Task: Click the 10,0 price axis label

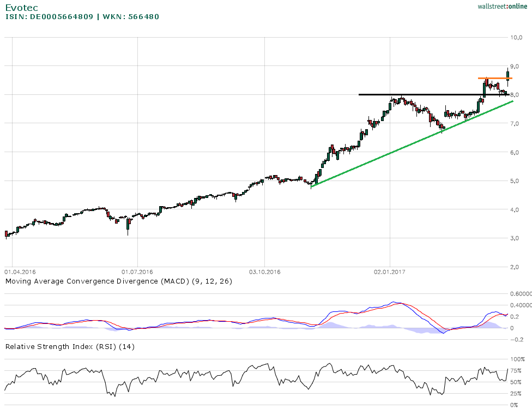Action: click(x=516, y=37)
